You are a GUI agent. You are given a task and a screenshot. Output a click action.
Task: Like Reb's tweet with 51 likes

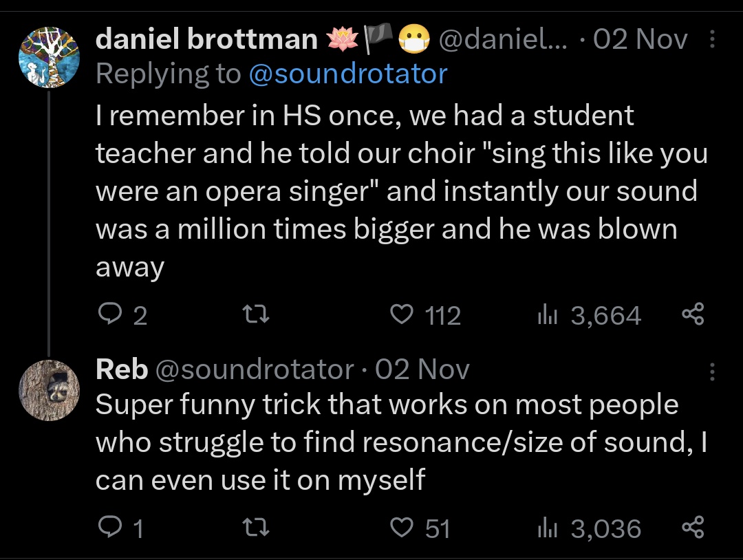click(400, 528)
